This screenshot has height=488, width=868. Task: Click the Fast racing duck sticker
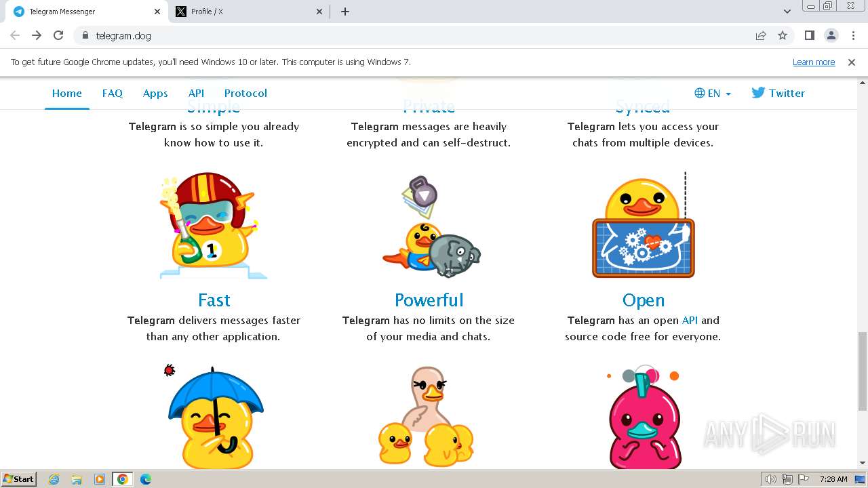(214, 225)
